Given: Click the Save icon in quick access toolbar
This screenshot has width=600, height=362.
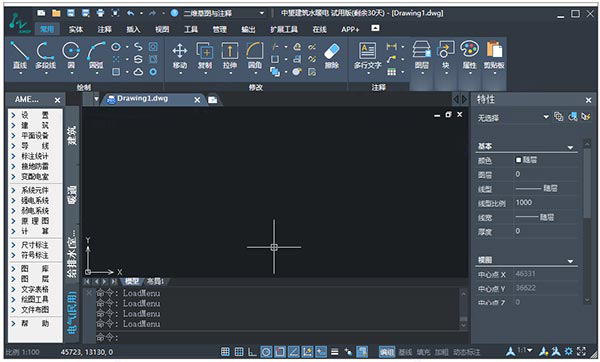Looking at the screenshot, I should (71, 13).
